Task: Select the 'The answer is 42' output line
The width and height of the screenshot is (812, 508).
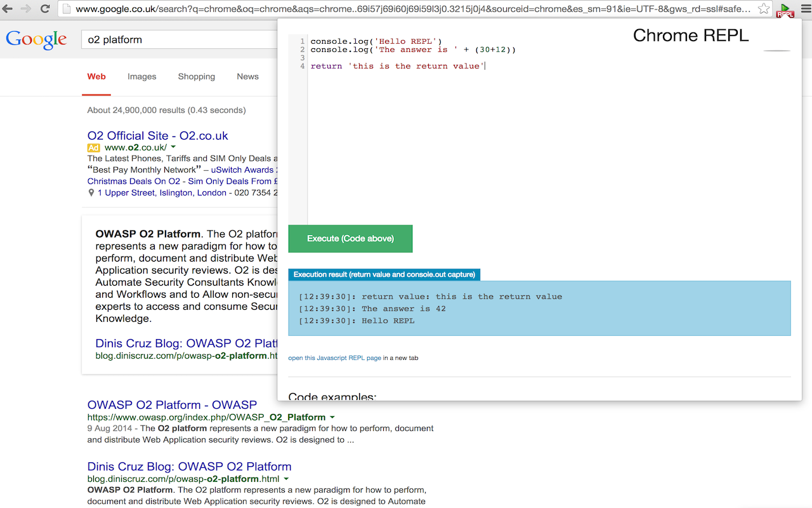Action: (372, 309)
